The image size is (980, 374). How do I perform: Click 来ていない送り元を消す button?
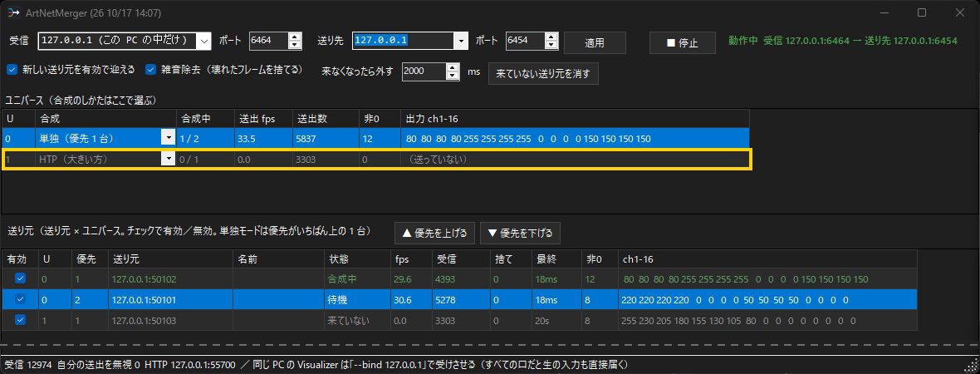(x=543, y=73)
